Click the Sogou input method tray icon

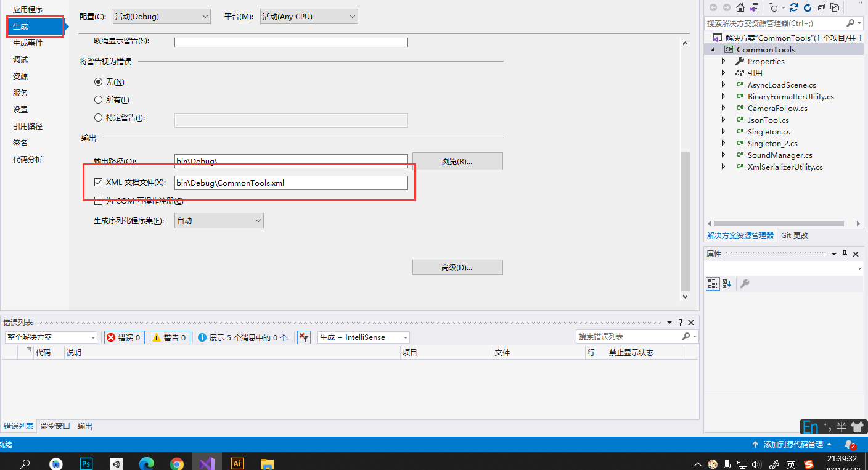[808, 464]
